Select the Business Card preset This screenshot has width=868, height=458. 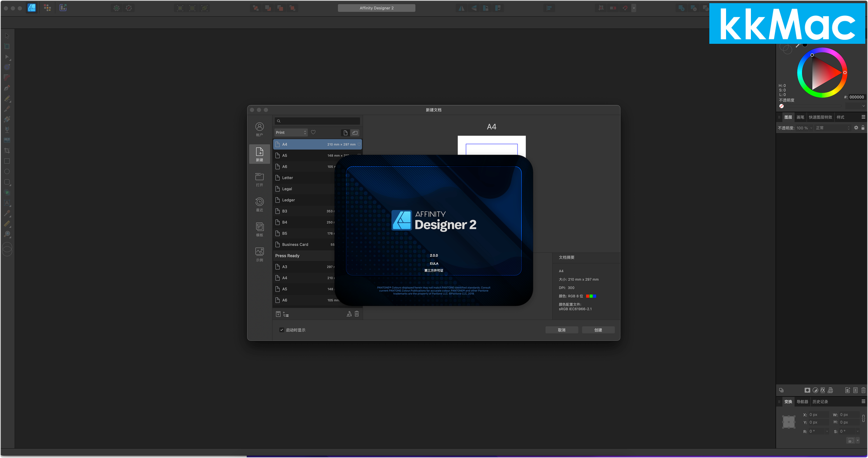click(304, 245)
